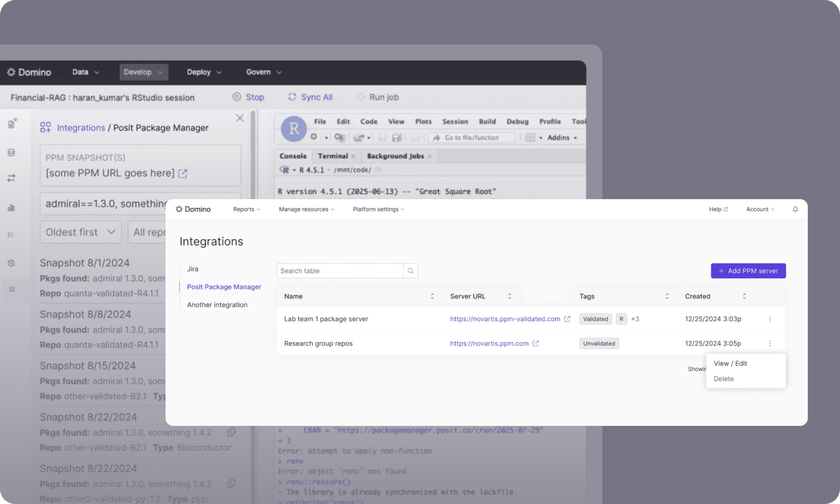Choose Delete in row menu
Screen dimensions: 840x504
pyautogui.click(x=724, y=379)
